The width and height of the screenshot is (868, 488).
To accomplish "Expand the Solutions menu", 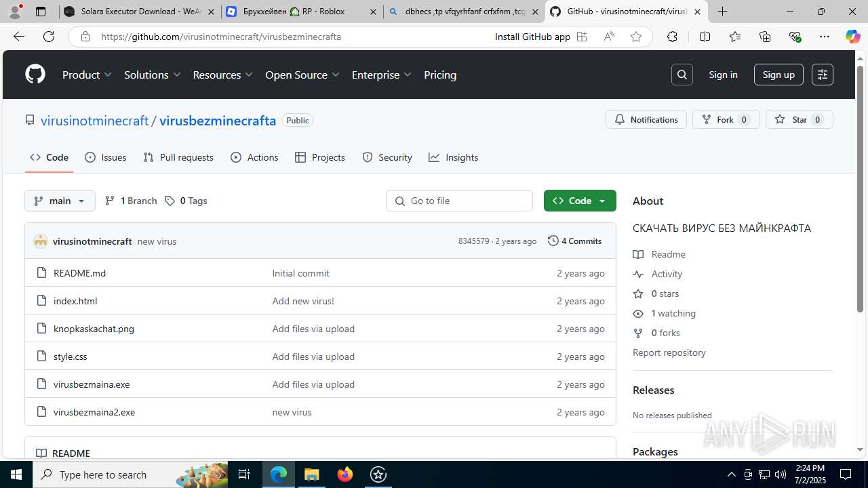I will [153, 75].
